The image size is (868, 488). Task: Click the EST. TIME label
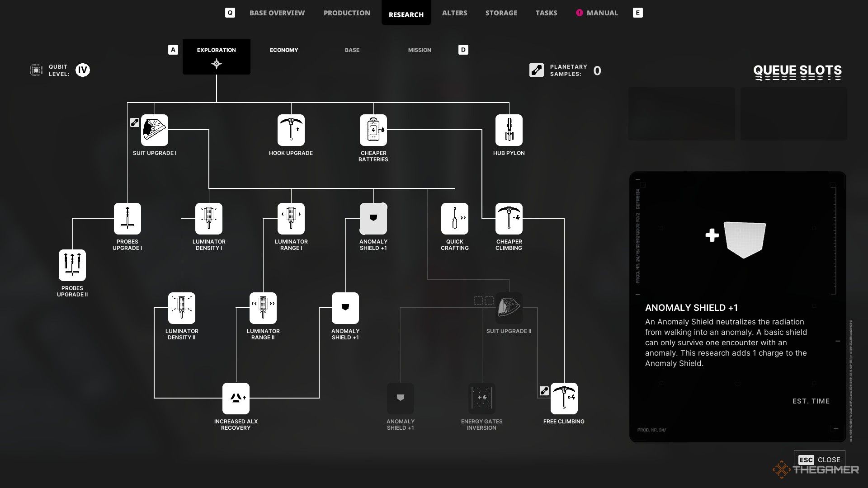[811, 401]
